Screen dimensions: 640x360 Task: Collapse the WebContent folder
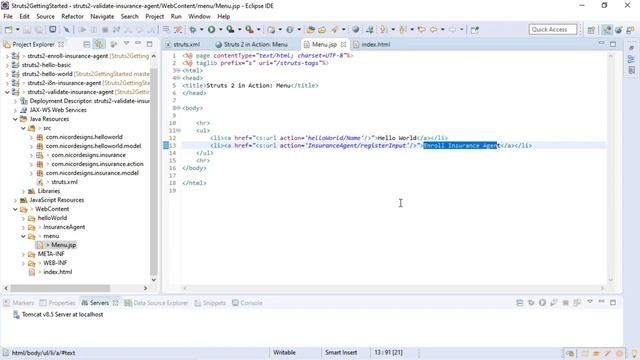15,209
